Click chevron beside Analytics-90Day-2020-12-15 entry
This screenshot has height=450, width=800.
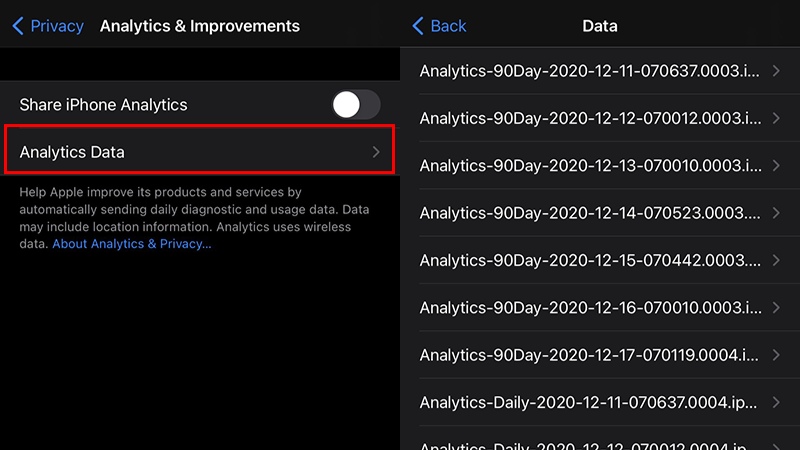point(777,260)
